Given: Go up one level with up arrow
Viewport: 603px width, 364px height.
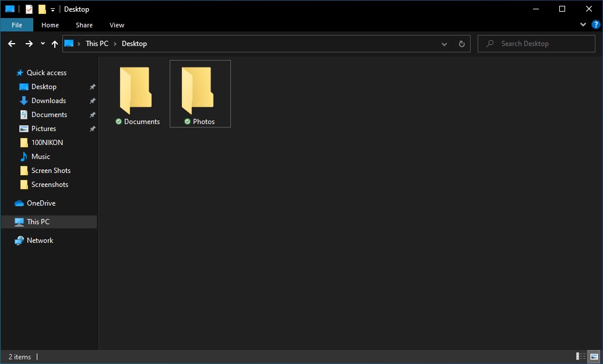Looking at the screenshot, I should tap(55, 44).
